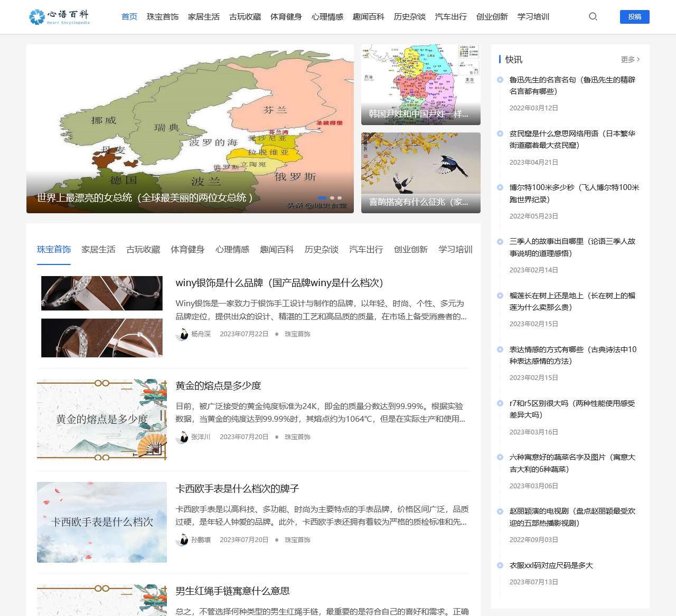
Task: Switch to the 心理情感 content tab
Action: coord(232,250)
